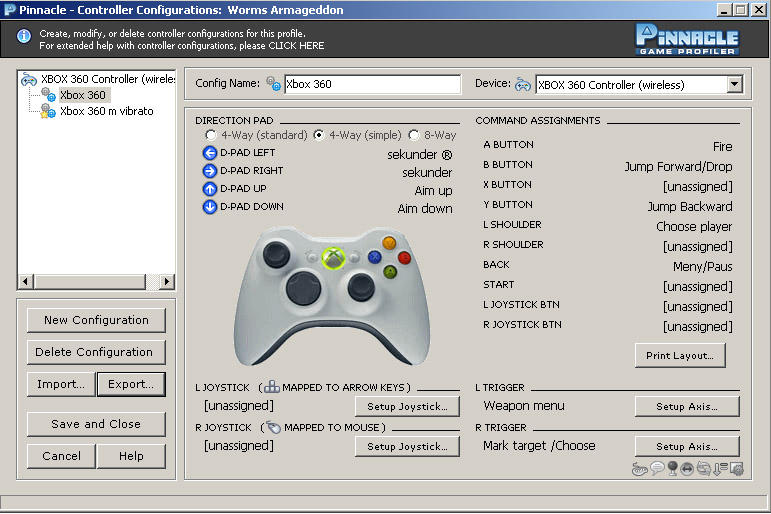771x514 pixels.
Task: Click the L SHOULDER 'Choose player' assignment
Action: tap(694, 227)
